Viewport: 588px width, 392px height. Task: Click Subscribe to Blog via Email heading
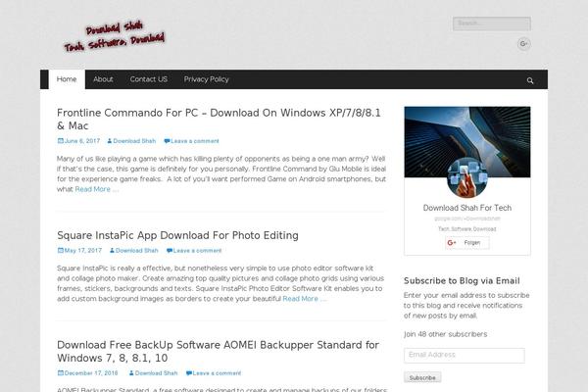[462, 281]
